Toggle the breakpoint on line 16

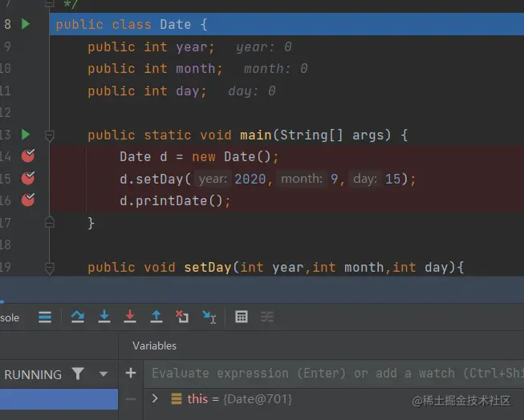[28, 200]
